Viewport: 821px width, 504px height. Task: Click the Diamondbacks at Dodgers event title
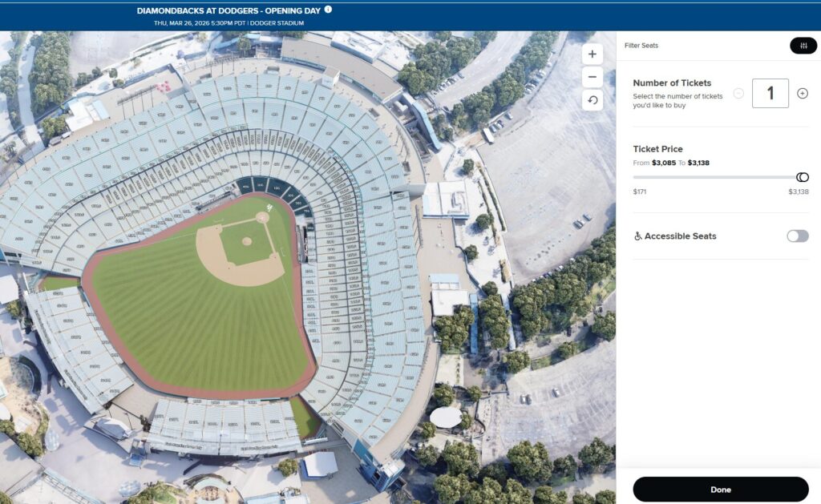[x=229, y=10]
